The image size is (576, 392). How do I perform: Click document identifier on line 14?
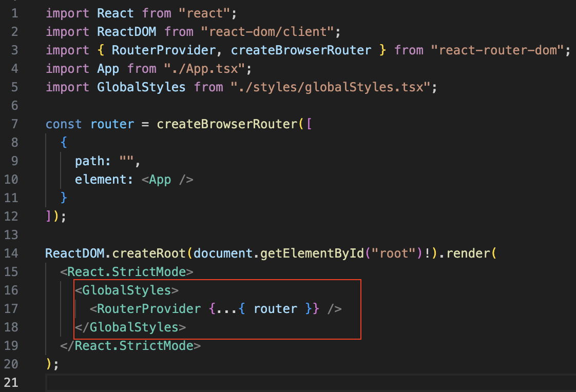pyautogui.click(x=223, y=253)
